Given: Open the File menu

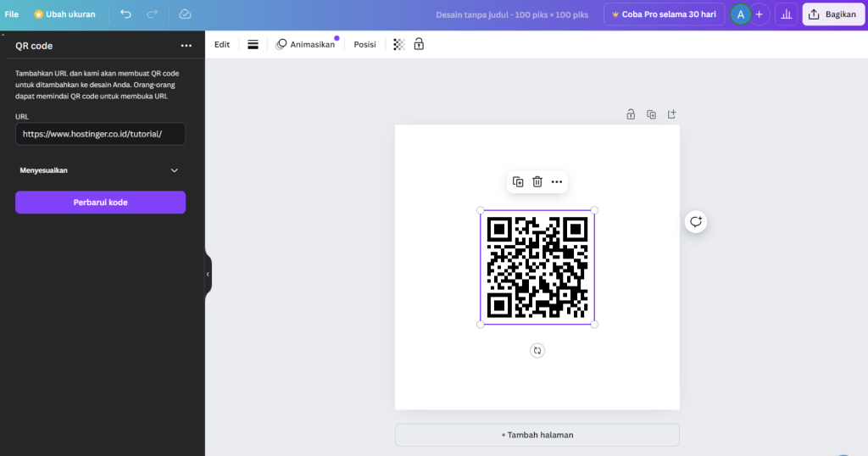Looking at the screenshot, I should tap(12, 14).
